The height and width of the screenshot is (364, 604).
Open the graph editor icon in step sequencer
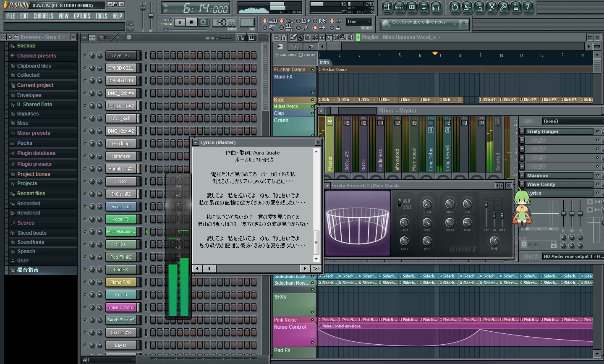click(x=241, y=38)
